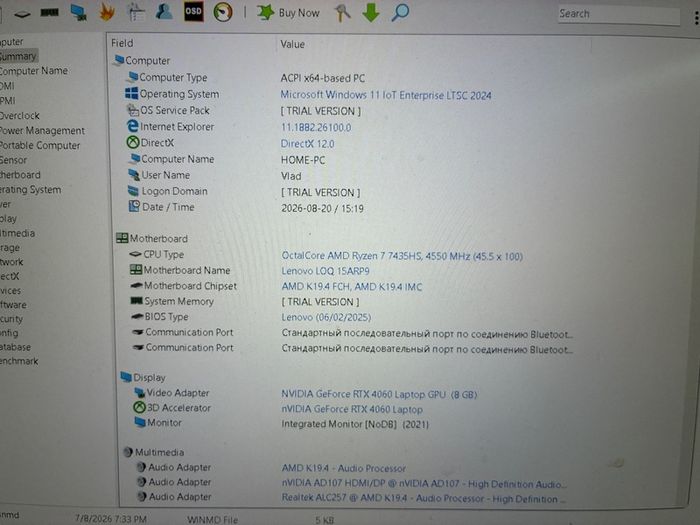Open the three-dot menu at top right
The height and width of the screenshot is (525, 700).
pyautogui.click(x=696, y=17)
